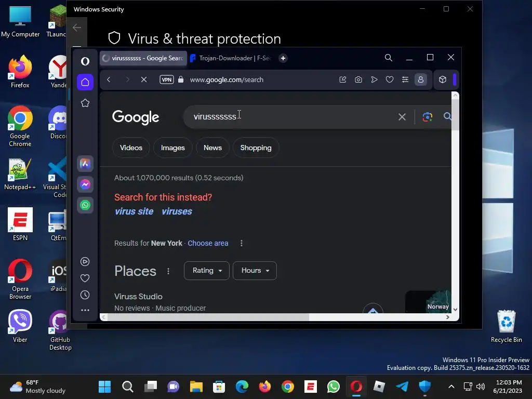Screen dimensions: 532x399
Task: Select the ESPN desktop shortcut
Action: pos(20,224)
